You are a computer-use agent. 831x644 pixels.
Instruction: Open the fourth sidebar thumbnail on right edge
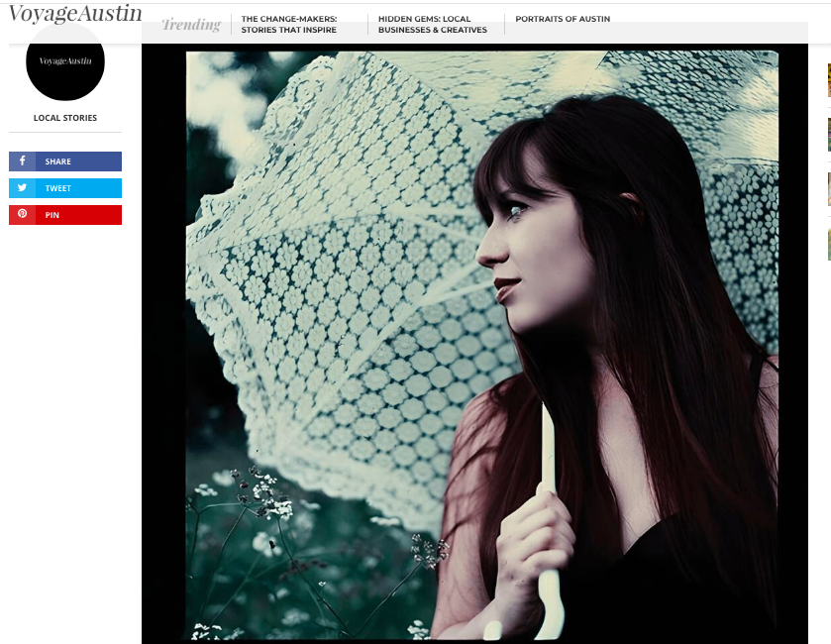[828, 243]
